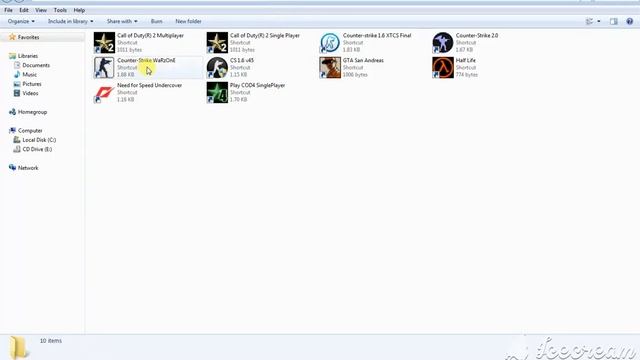Select Local Disk (C:) label
The height and width of the screenshot is (360, 640).
click(x=39, y=140)
